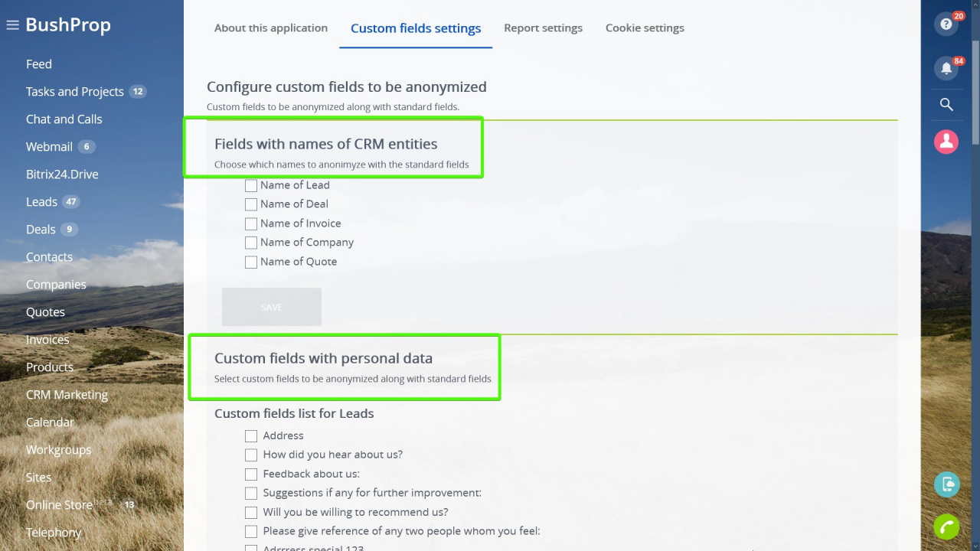Go to About this application tab
Image resolution: width=980 pixels, height=551 pixels.
pyautogui.click(x=271, y=28)
